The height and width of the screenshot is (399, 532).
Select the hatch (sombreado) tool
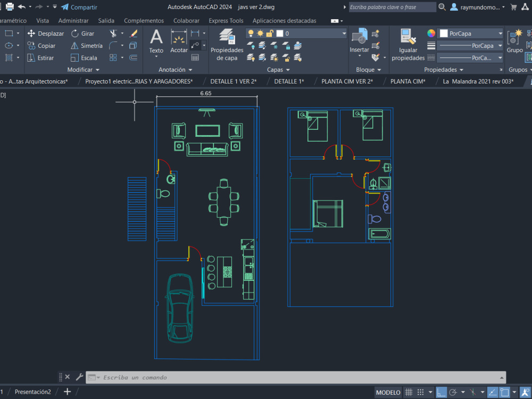(x=9, y=57)
